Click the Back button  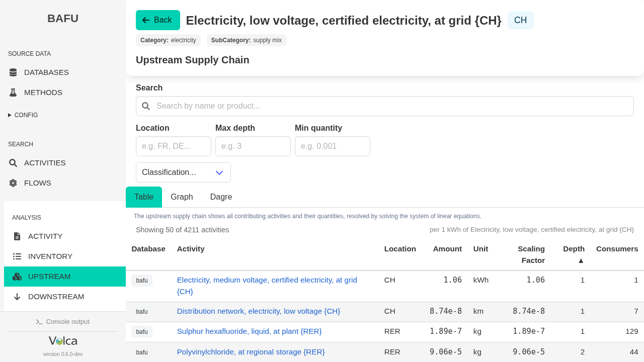click(x=158, y=20)
